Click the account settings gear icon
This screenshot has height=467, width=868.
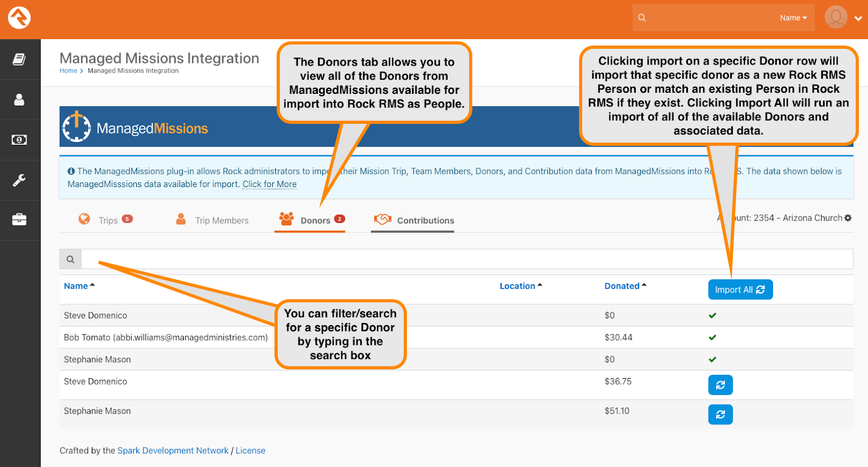pos(848,217)
